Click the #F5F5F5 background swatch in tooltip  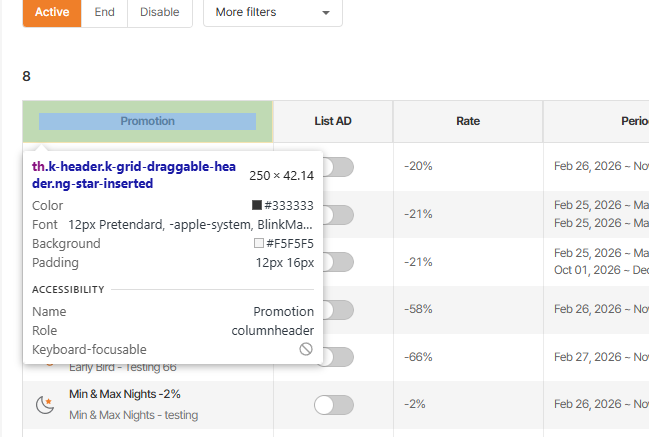259,243
